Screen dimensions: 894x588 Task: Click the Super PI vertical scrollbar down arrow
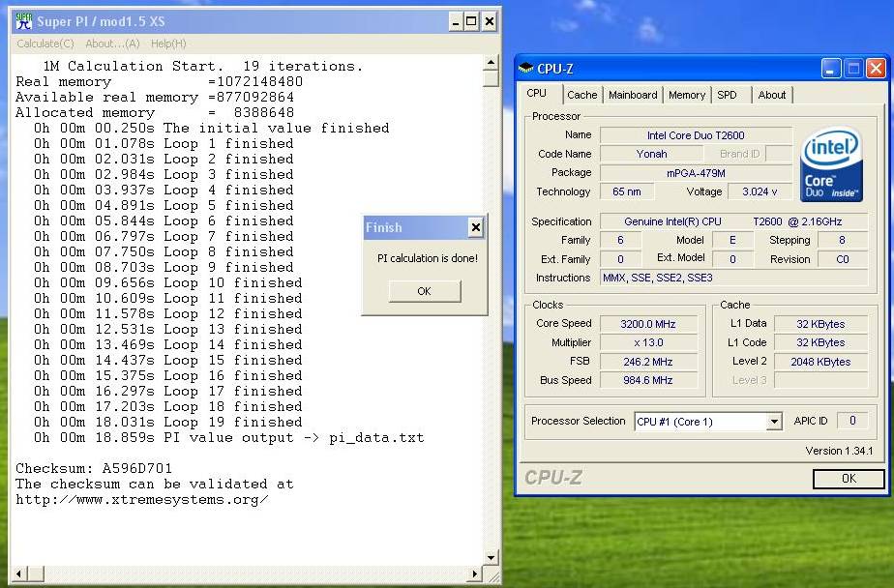pyautogui.click(x=492, y=558)
